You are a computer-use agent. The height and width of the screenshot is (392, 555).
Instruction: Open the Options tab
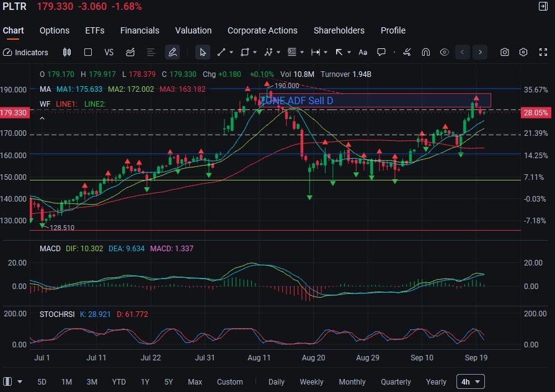click(x=55, y=30)
